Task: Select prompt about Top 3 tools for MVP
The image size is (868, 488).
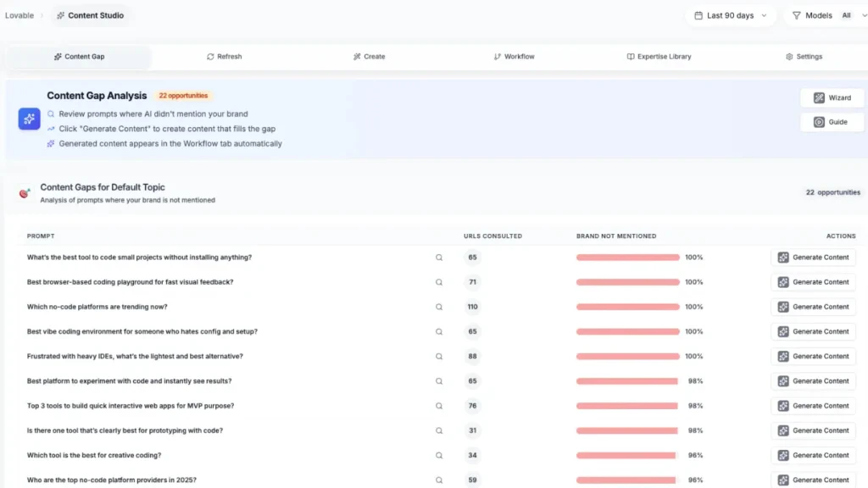Action: 131,406
